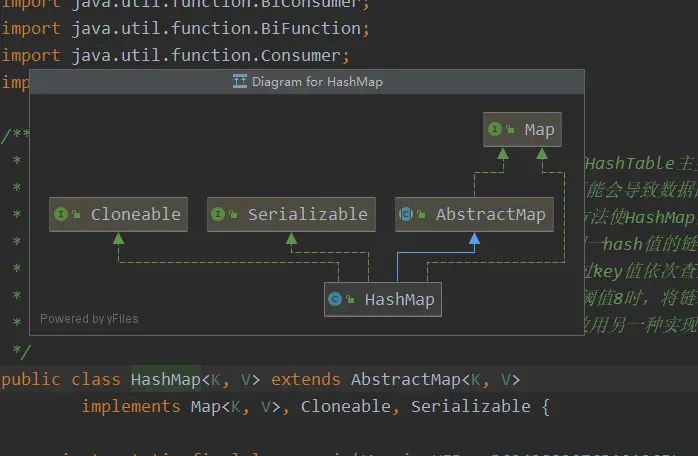Click the green interface icon on Cloneable node
698x456 pixels.
[61, 214]
